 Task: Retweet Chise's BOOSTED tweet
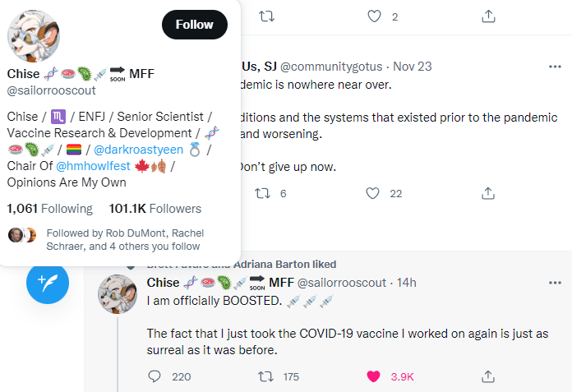pyautogui.click(x=265, y=376)
